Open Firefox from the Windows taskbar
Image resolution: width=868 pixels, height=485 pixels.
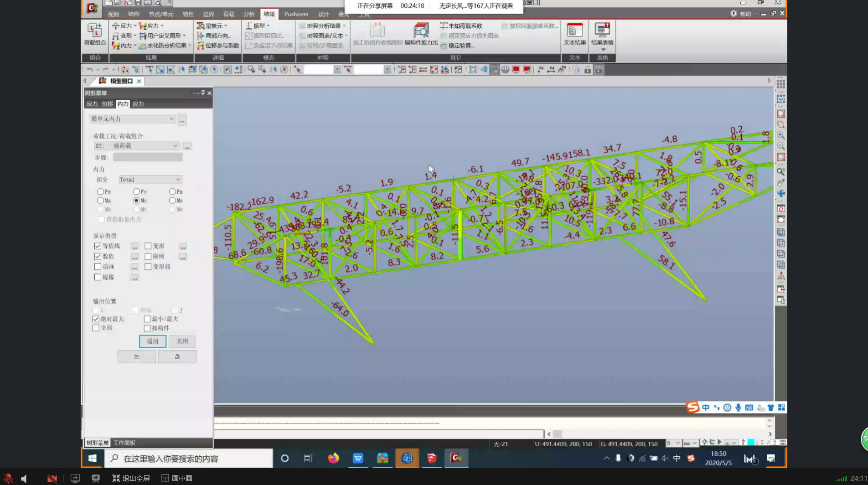pyautogui.click(x=333, y=458)
